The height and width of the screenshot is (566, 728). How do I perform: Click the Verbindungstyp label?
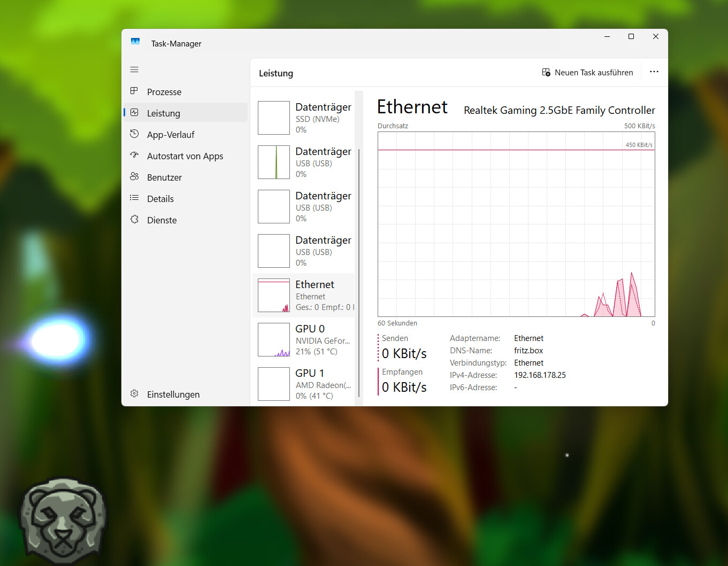tap(478, 363)
